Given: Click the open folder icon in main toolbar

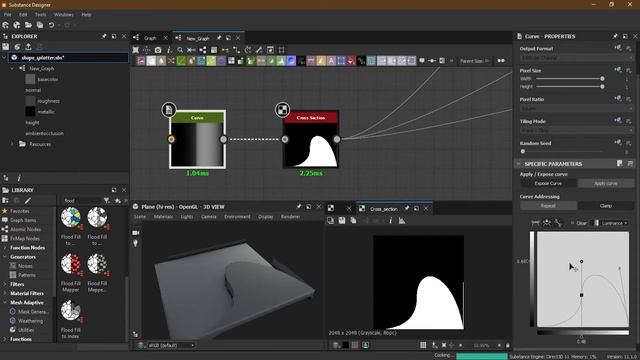Looking at the screenshot, I should pyautogui.click(x=28, y=25).
